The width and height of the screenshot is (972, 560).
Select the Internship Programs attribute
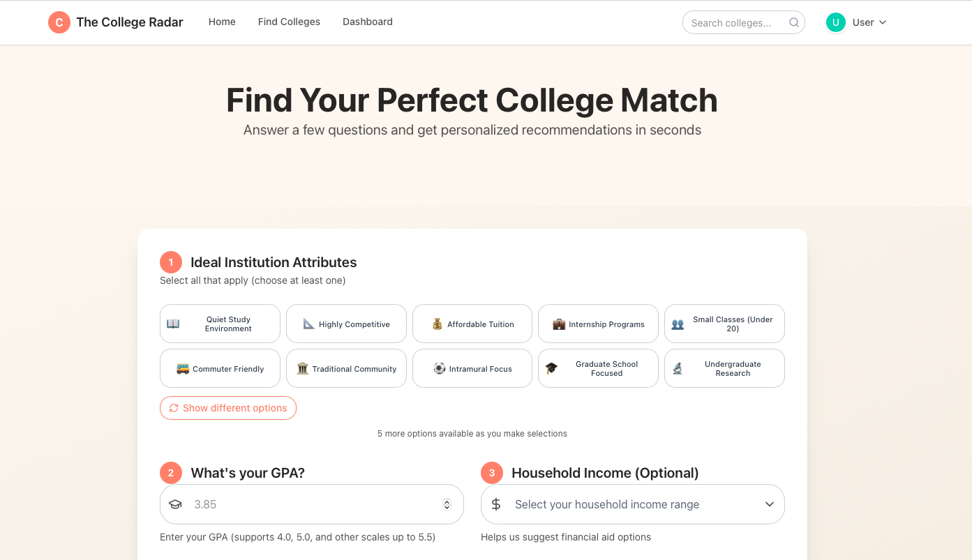598,324
